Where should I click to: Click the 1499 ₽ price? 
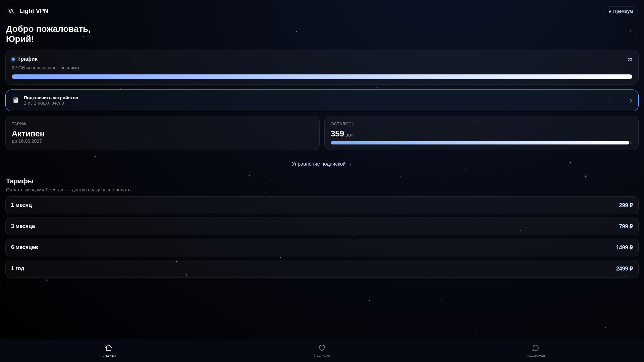(625, 247)
